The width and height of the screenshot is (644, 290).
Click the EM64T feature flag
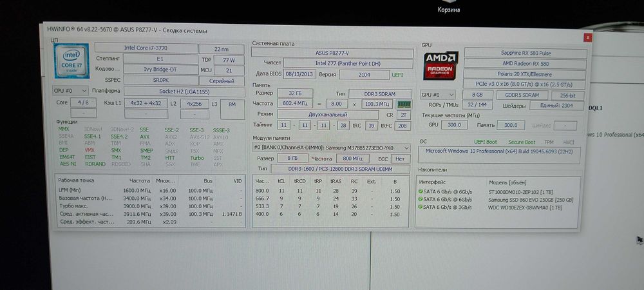point(66,157)
